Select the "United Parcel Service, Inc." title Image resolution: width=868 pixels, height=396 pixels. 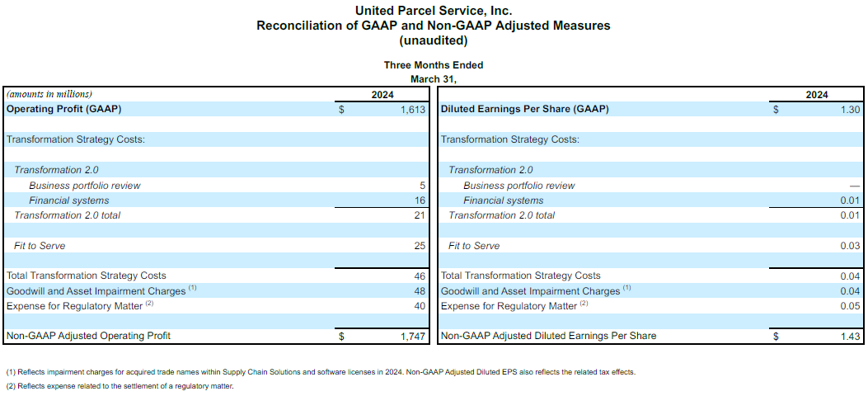[x=434, y=11]
